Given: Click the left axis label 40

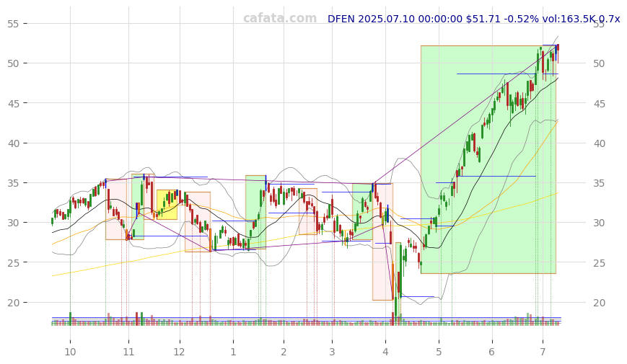Looking at the screenshot, I should pyautogui.click(x=13, y=143).
